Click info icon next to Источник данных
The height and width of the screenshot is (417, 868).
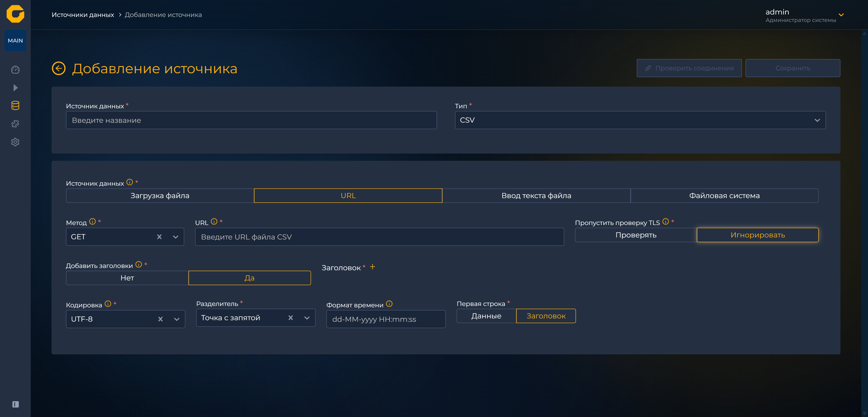tap(130, 182)
